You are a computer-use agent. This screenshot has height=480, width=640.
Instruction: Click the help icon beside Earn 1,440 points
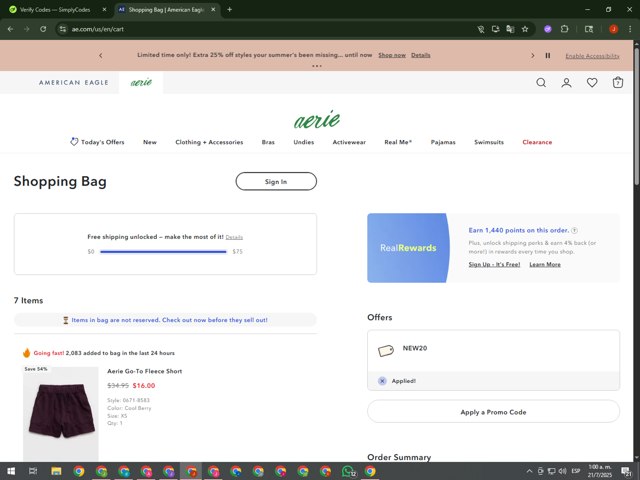coord(574,230)
